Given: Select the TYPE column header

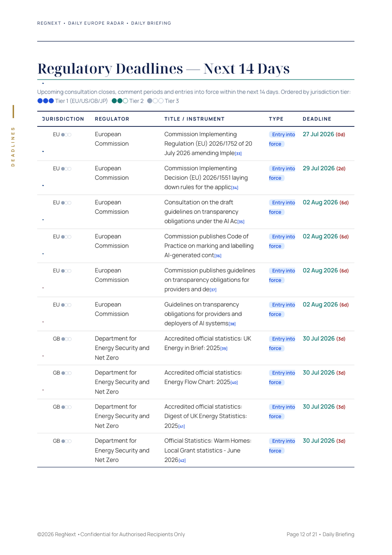Looking at the screenshot, I should tap(276, 119).
